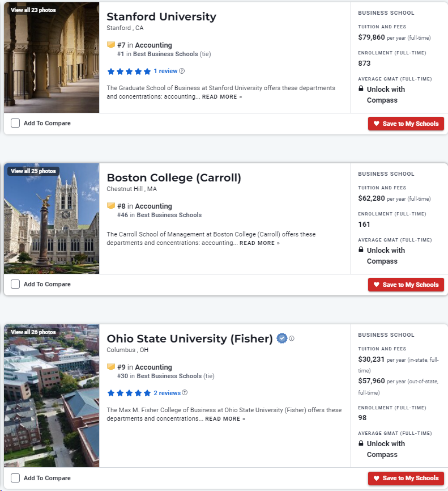Click Boston College's #46 in Best Business Schools
Image resolution: width=448 pixels, height=491 pixels.
(x=159, y=215)
